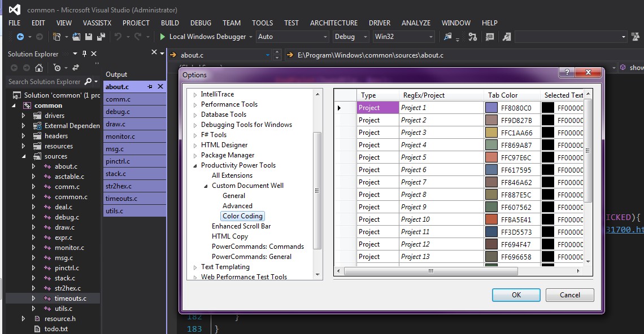644x334 pixels.
Task: Expand the drivers folder in Solution Explorer
Action: click(x=23, y=116)
